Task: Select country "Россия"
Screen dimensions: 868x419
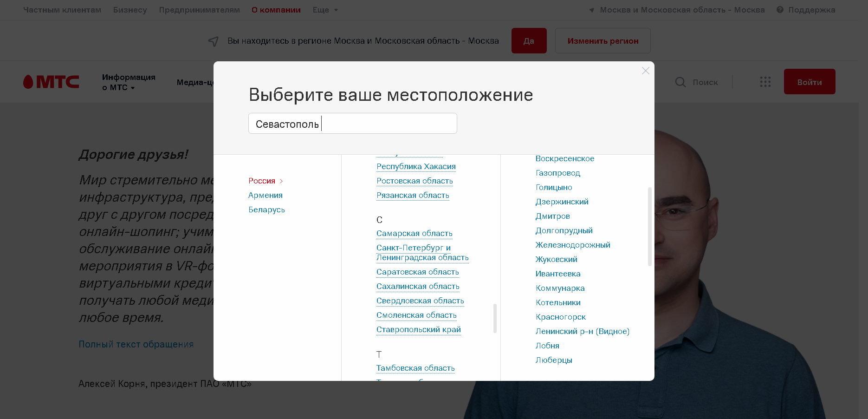Action: (x=262, y=181)
